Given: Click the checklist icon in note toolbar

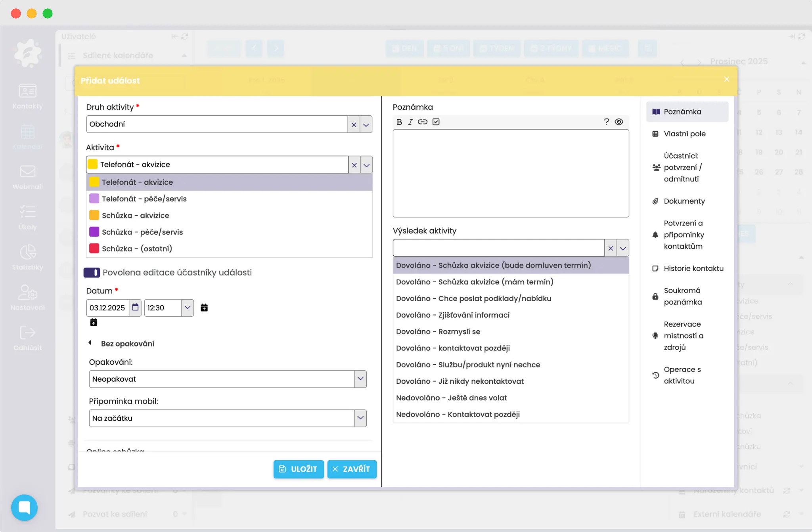Looking at the screenshot, I should coord(436,122).
